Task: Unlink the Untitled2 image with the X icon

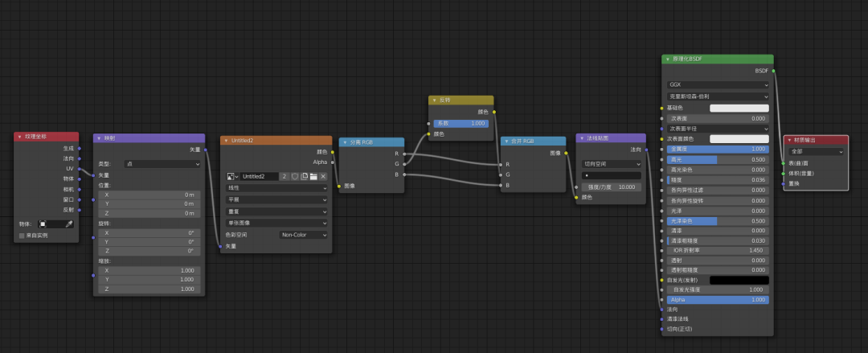Action: click(x=324, y=176)
